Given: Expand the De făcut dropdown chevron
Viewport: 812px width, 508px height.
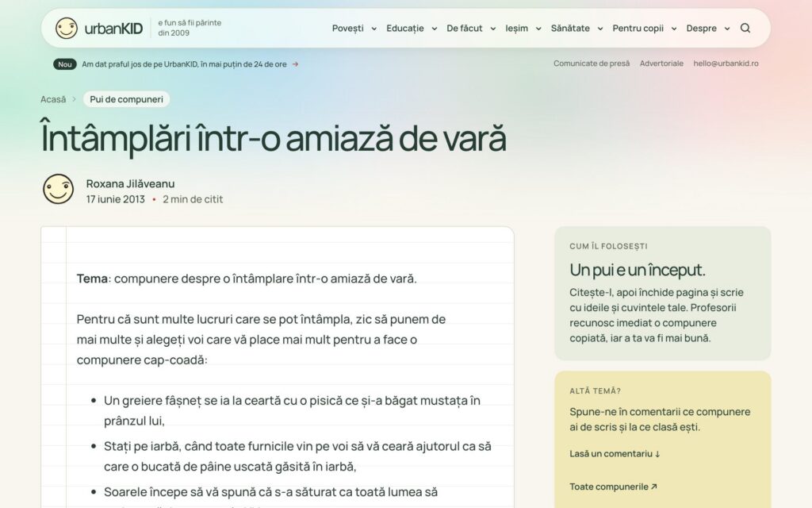Looking at the screenshot, I should pos(493,29).
